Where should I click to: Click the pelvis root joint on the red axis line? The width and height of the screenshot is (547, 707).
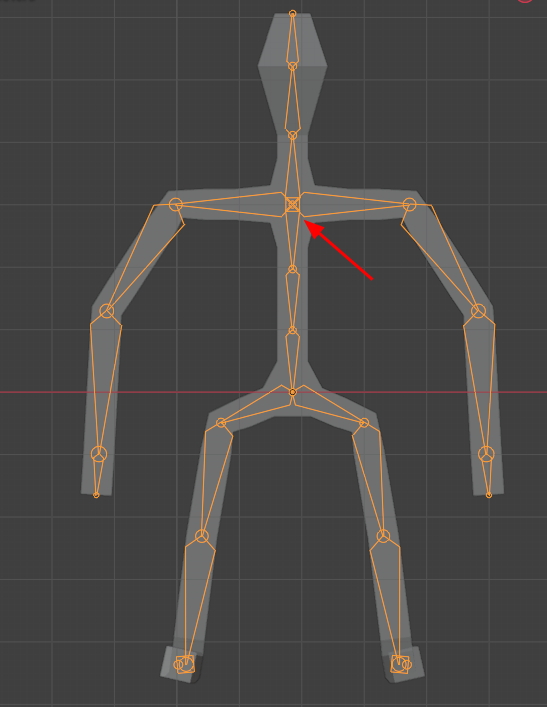click(293, 392)
